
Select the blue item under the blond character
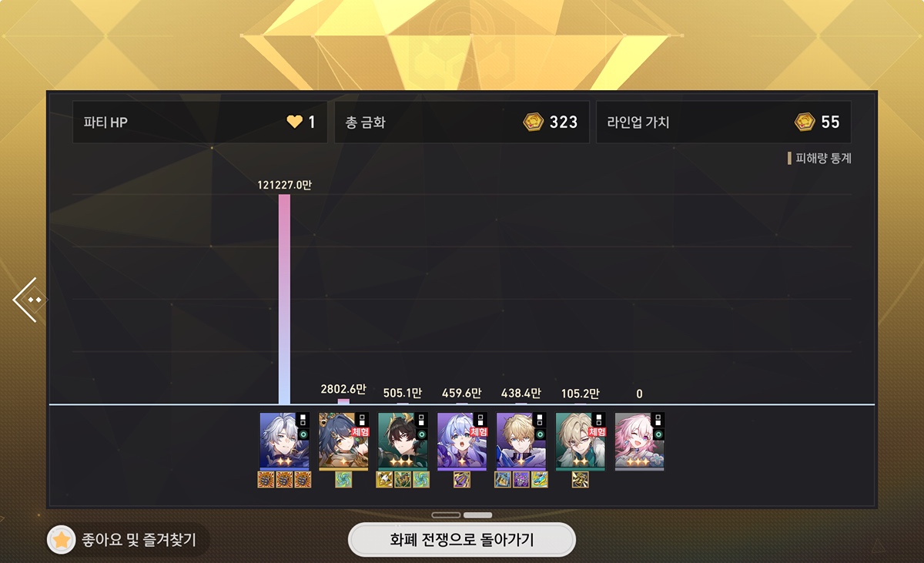[x=503, y=480]
